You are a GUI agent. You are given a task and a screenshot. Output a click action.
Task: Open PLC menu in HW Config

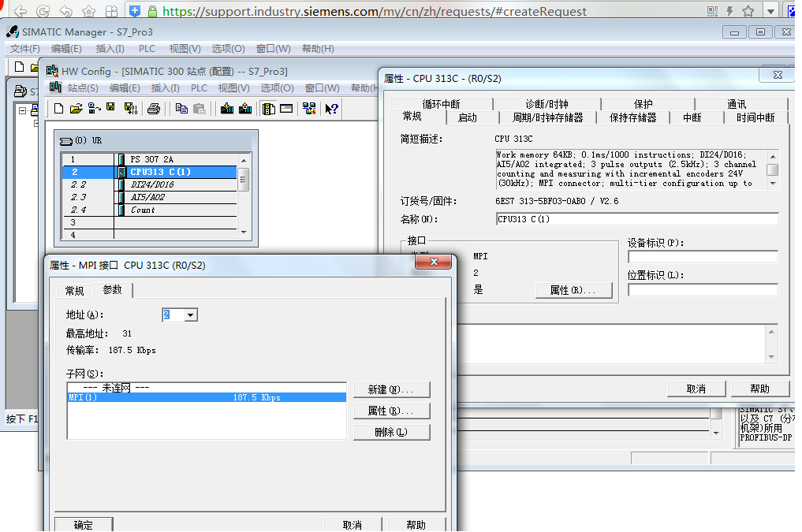pos(199,88)
